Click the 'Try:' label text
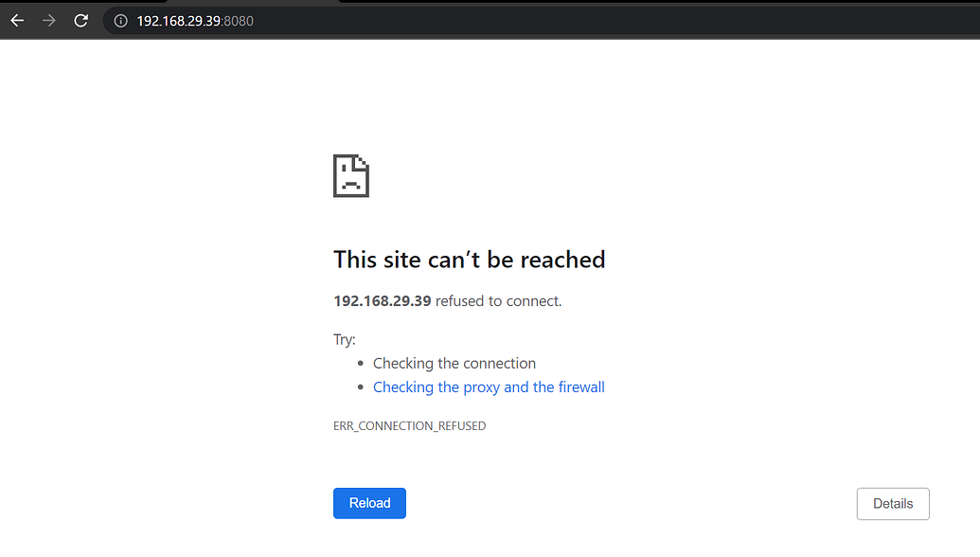The height and width of the screenshot is (557, 980). [343, 339]
